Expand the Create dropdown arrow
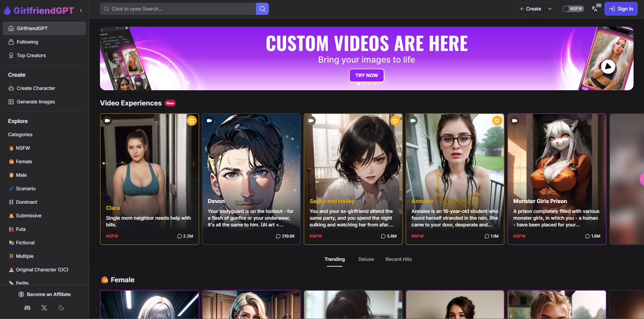The height and width of the screenshot is (319, 644). (550, 9)
